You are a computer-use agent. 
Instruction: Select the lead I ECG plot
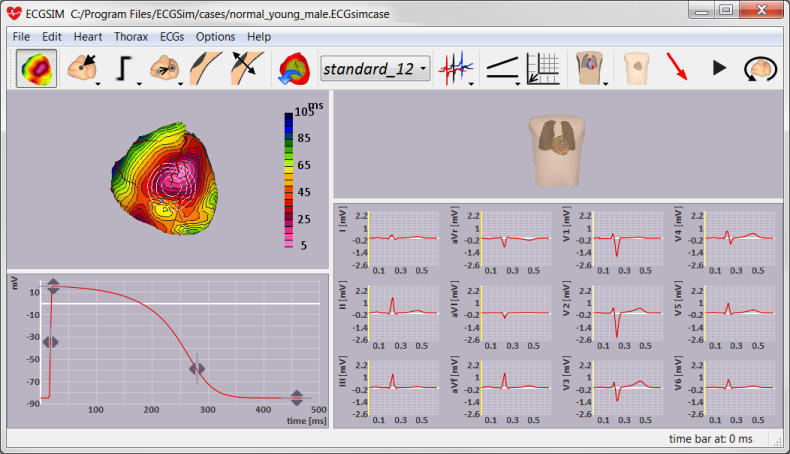403,238
